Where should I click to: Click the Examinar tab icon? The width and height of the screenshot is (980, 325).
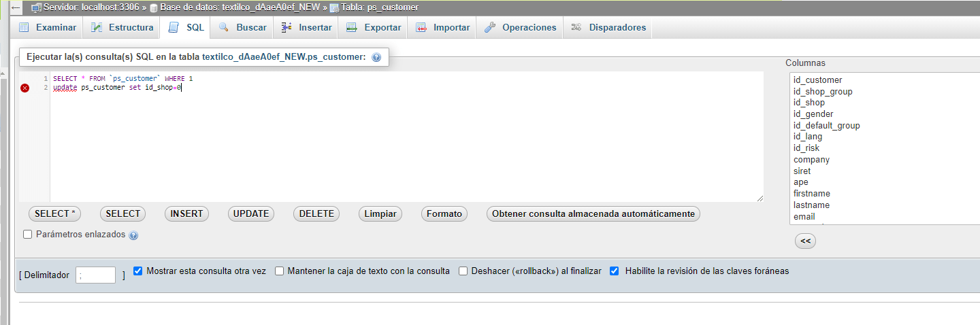pos(24,27)
